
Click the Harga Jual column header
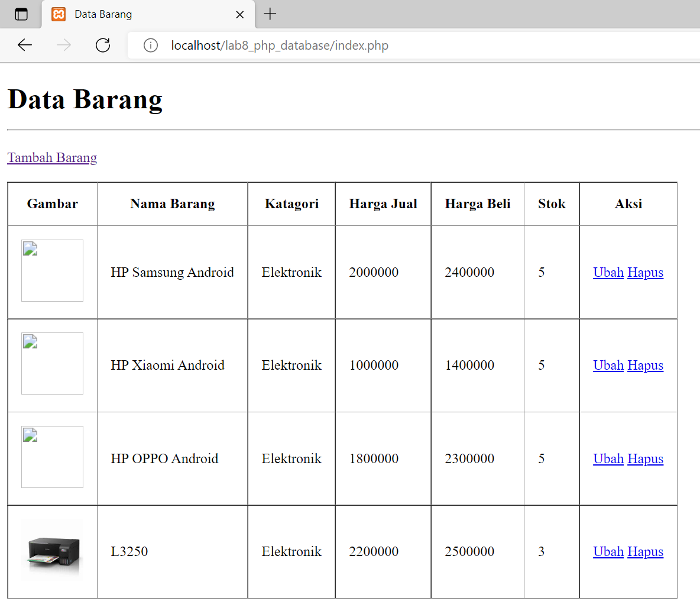point(383,203)
